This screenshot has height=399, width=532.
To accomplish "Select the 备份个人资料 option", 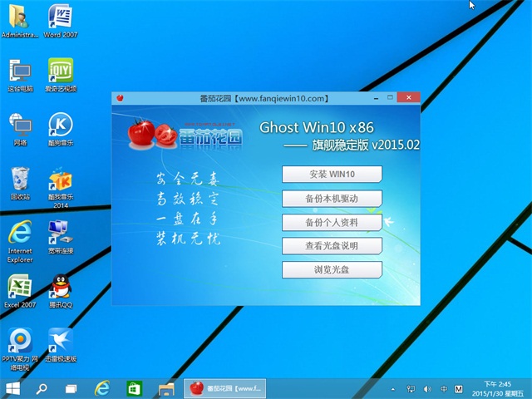I will pos(332,223).
